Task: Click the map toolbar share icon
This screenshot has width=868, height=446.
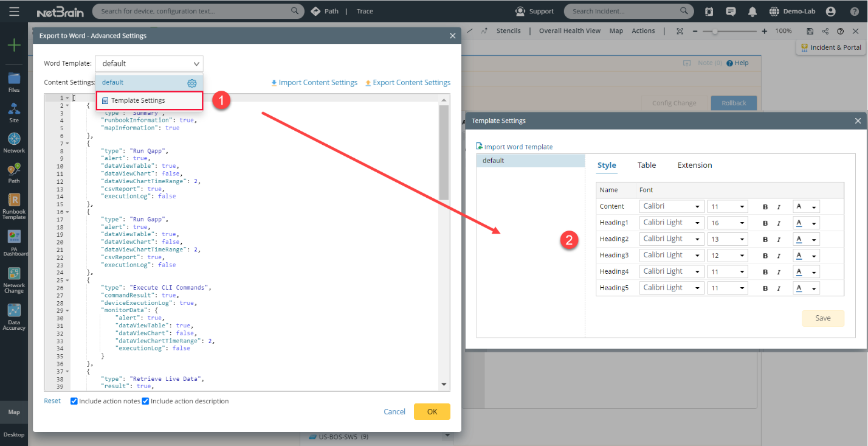Action: (x=825, y=31)
